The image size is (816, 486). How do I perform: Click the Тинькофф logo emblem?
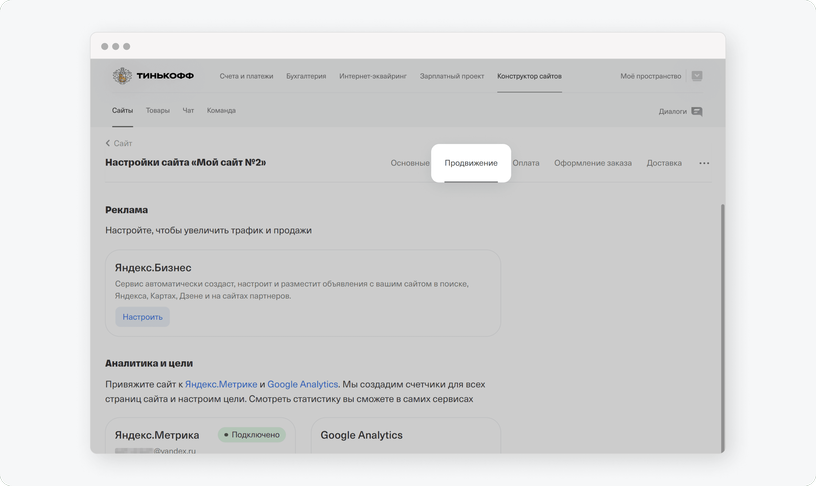click(x=122, y=76)
